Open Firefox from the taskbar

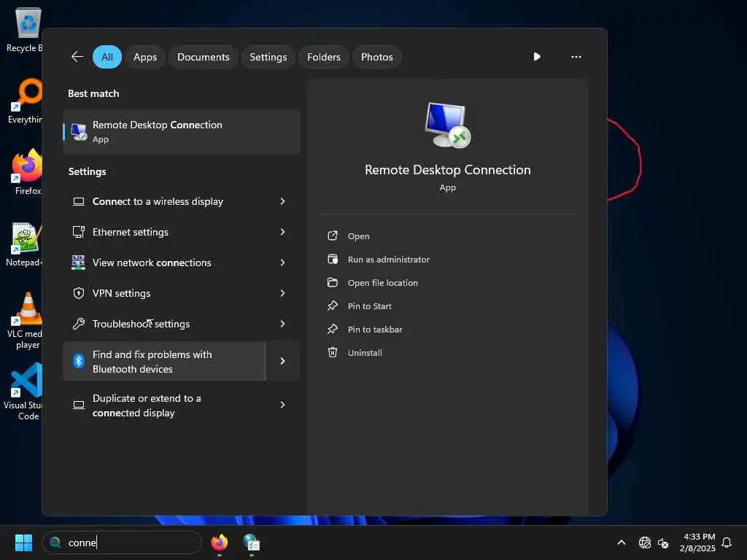click(x=219, y=542)
